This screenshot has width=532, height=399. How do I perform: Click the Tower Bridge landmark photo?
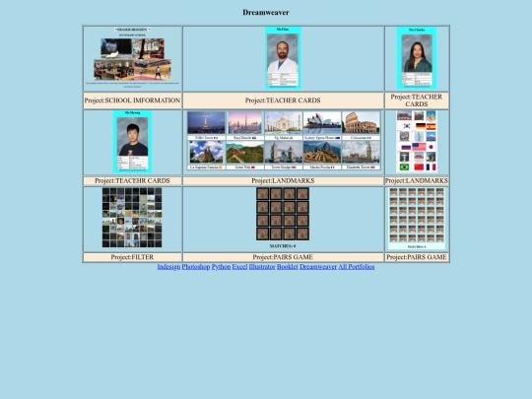click(284, 152)
